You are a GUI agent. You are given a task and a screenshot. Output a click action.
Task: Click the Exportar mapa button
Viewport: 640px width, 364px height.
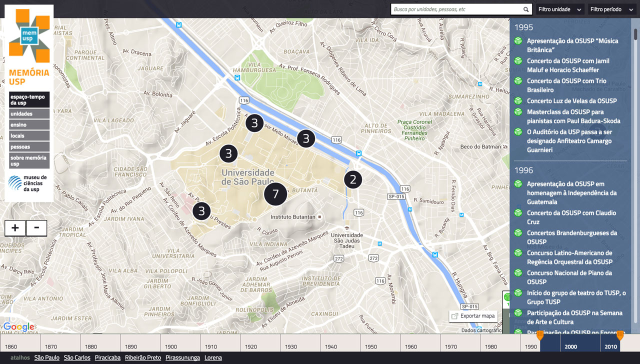(473, 316)
